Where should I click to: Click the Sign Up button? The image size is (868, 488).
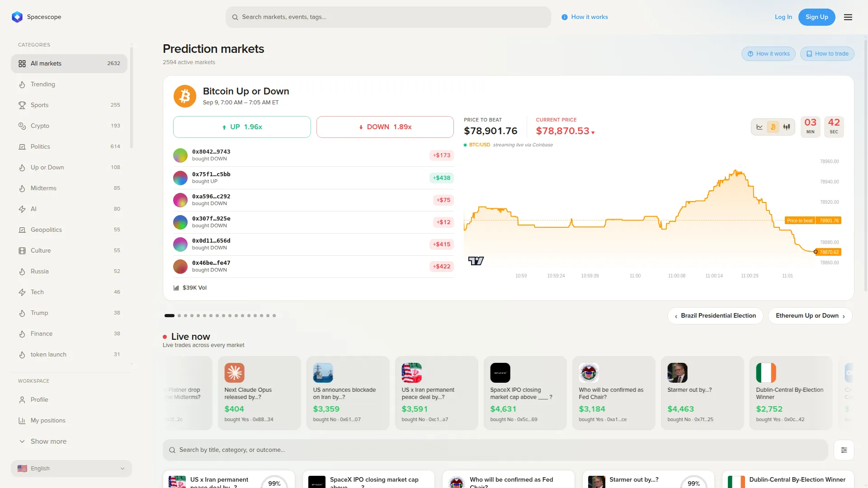[817, 17]
